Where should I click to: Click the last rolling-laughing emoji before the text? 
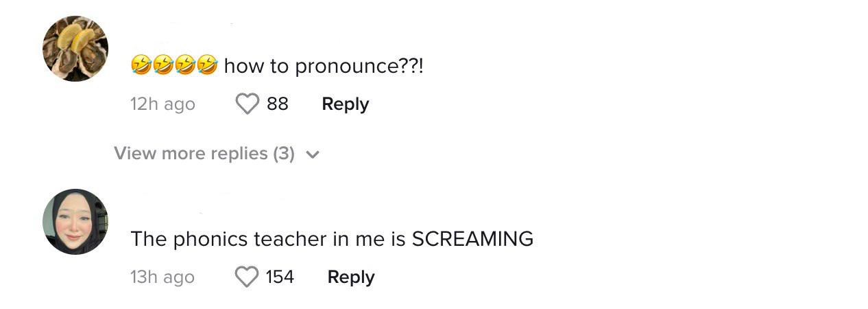207,66
